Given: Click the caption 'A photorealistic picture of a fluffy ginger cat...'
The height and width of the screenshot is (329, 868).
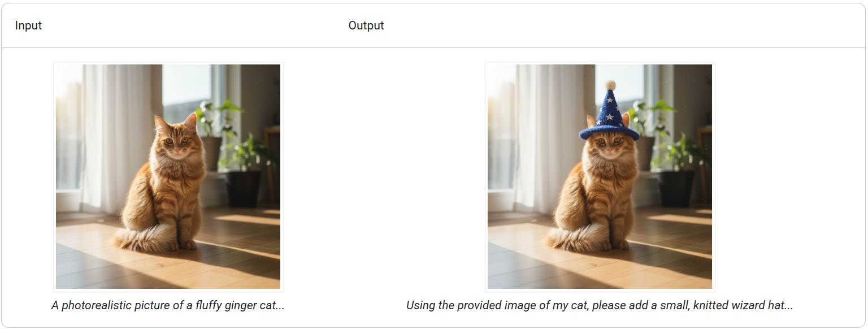Looking at the screenshot, I should [168, 306].
